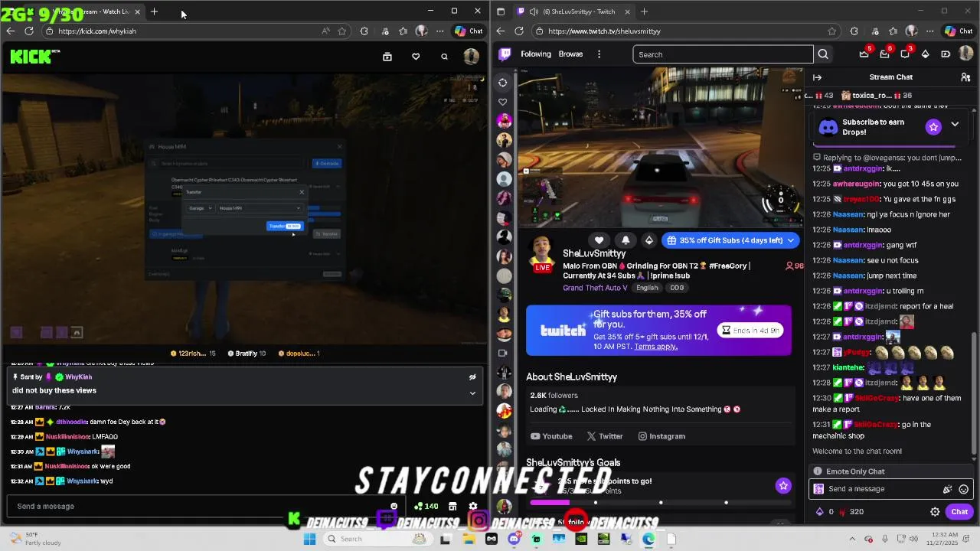Screen dimensions: 980x551
Task: Click the 123rich gifter leaderboard entry
Action: coord(193,354)
